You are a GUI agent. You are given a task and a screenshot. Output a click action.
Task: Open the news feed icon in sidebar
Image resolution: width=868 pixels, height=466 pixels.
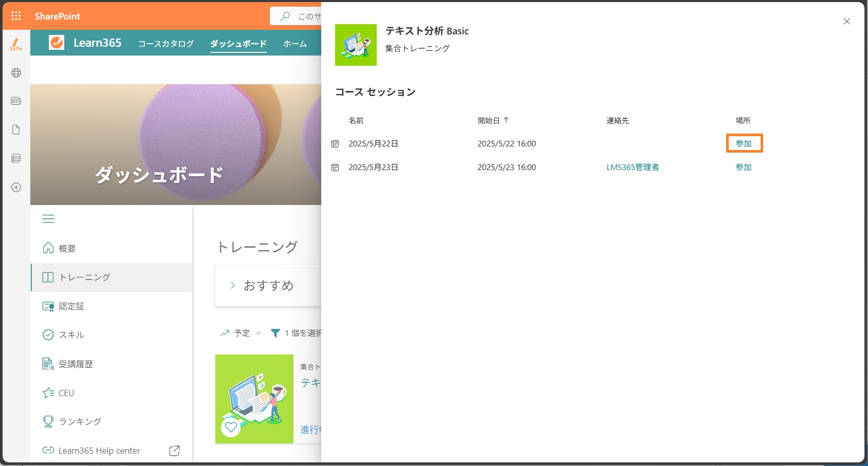pyautogui.click(x=16, y=101)
